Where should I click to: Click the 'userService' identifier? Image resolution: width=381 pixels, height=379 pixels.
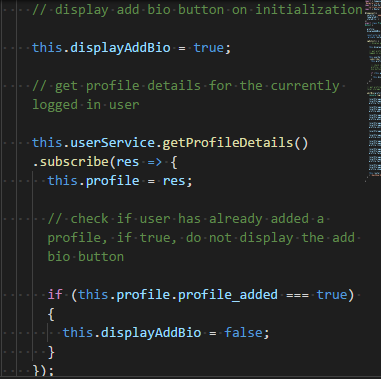(113, 143)
